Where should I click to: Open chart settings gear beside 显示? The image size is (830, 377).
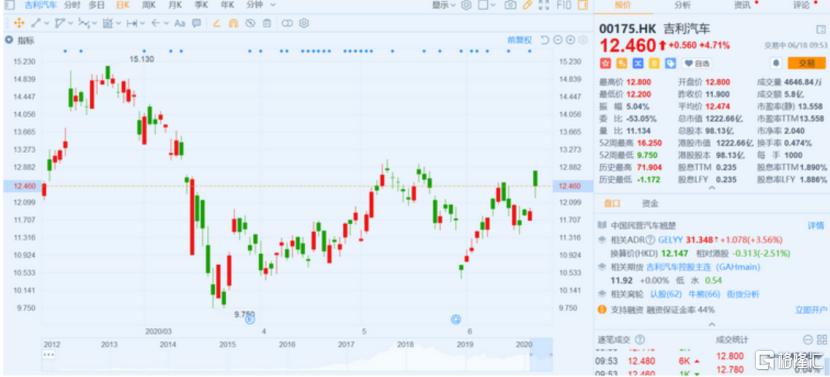point(466,5)
